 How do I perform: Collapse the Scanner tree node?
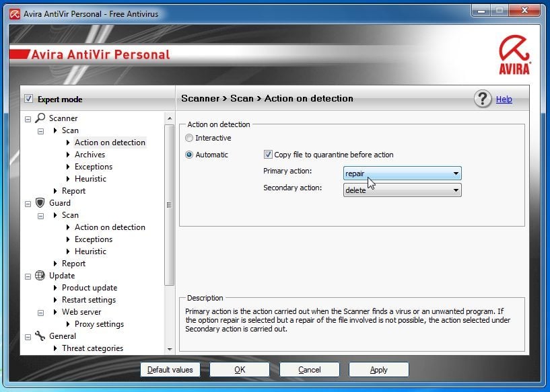click(28, 119)
